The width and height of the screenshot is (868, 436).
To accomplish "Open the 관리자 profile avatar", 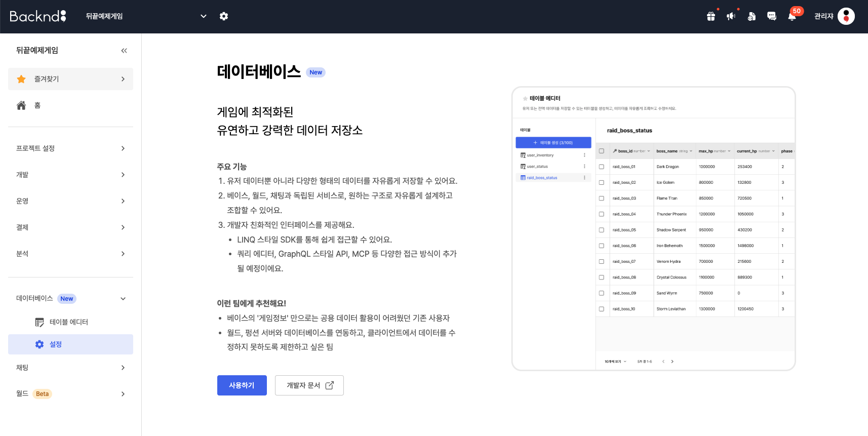I will point(846,16).
